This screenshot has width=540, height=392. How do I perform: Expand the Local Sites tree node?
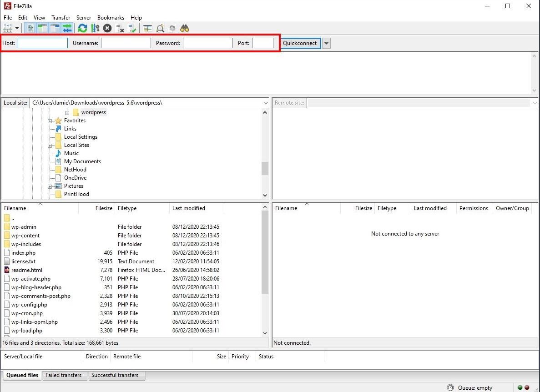click(x=50, y=146)
